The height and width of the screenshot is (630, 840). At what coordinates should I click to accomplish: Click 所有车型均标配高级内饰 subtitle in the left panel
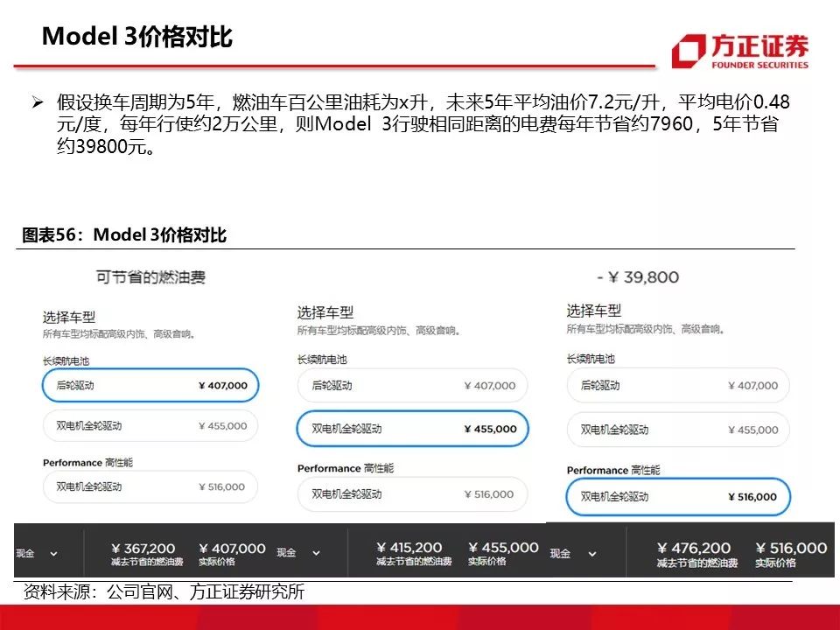(x=119, y=334)
